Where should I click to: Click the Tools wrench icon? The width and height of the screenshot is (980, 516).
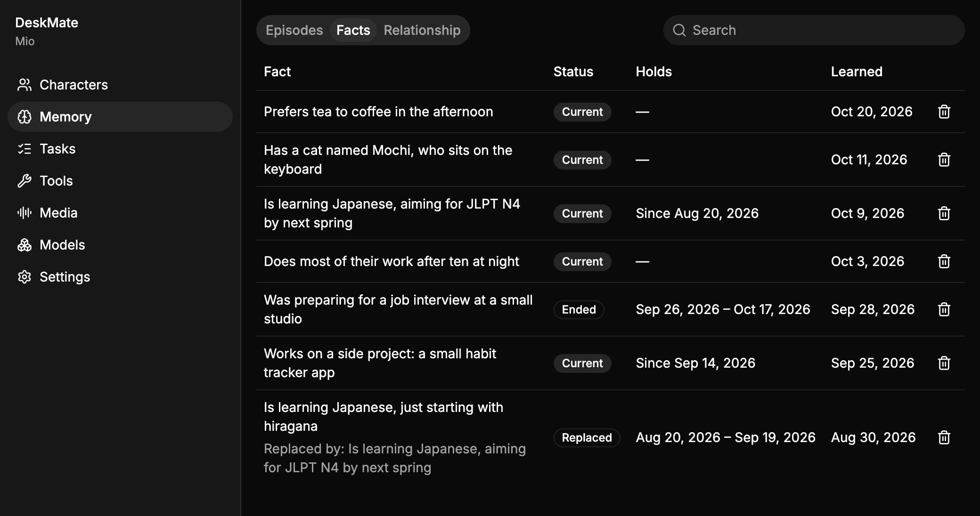(24, 181)
